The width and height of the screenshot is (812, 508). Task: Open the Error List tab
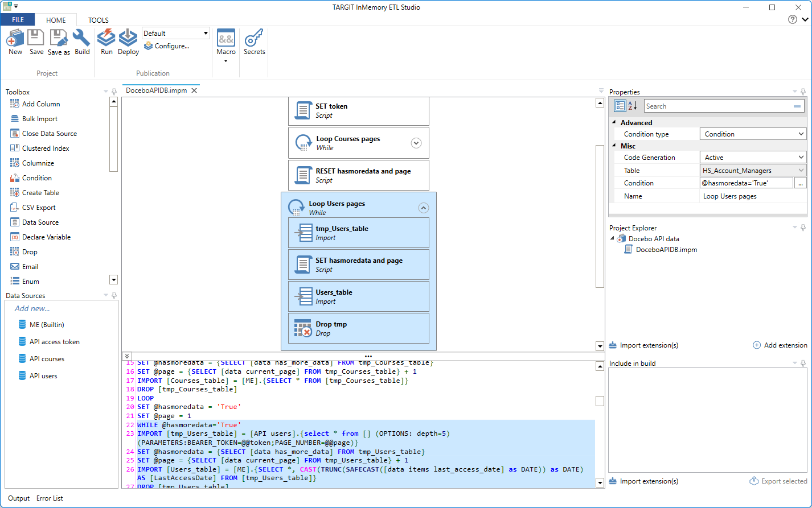click(x=50, y=498)
